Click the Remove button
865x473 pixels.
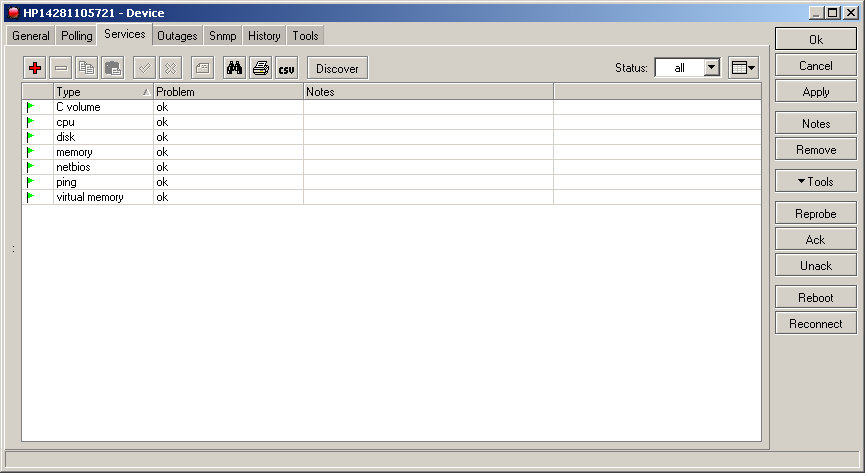pyautogui.click(x=815, y=149)
